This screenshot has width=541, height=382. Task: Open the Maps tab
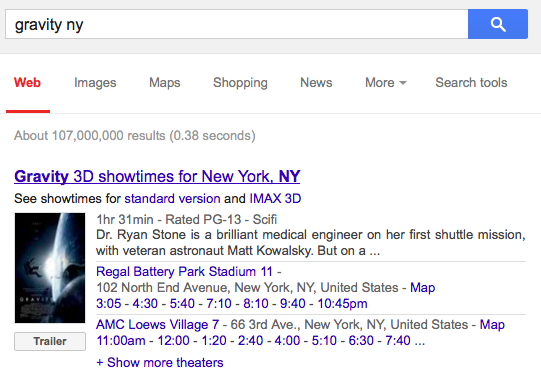click(x=165, y=83)
